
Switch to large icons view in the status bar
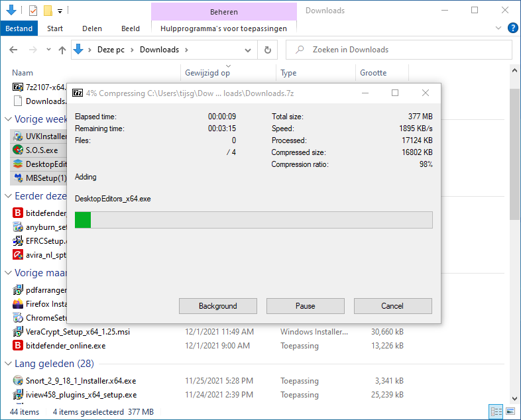click(510, 412)
